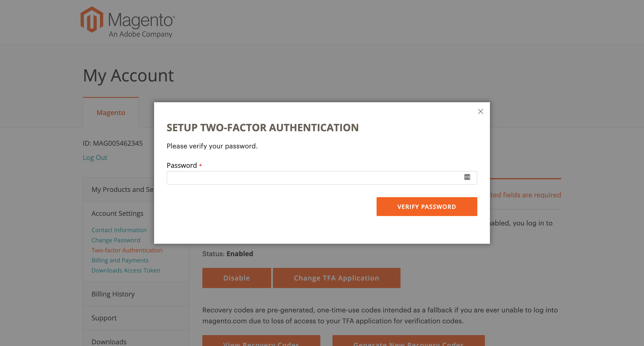
Task: Click the Magento logo
Action: click(x=127, y=22)
